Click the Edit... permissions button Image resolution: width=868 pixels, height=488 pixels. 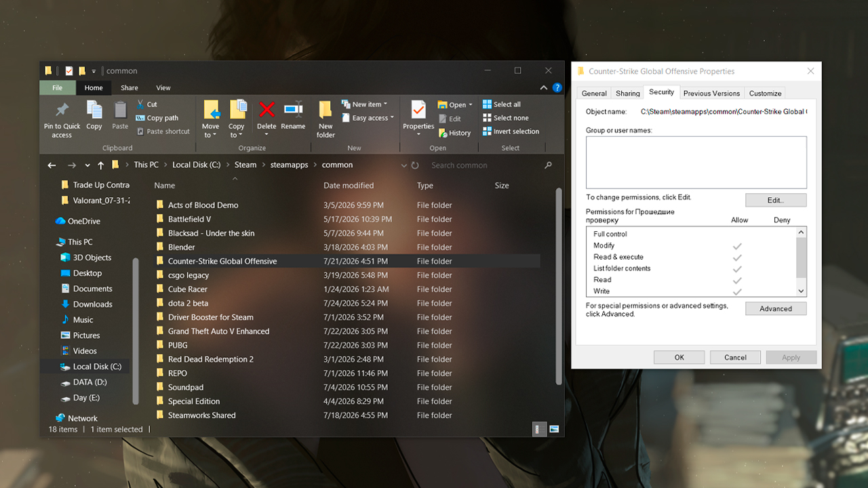click(x=776, y=200)
